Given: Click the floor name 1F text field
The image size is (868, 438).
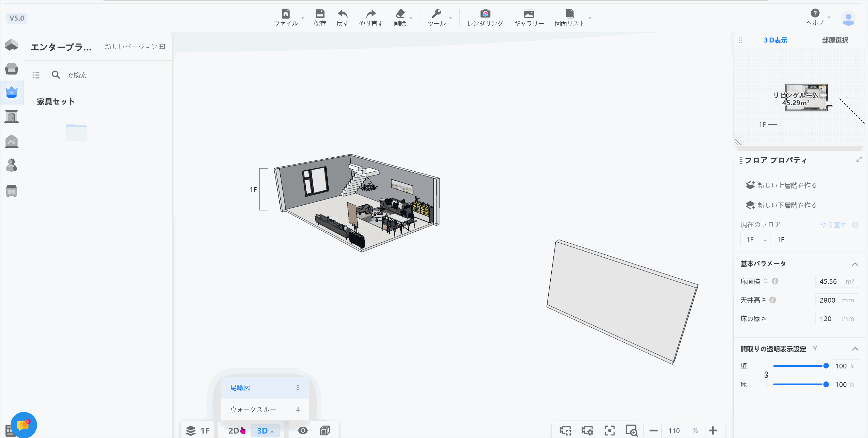Looking at the screenshot, I should pyautogui.click(x=814, y=240).
